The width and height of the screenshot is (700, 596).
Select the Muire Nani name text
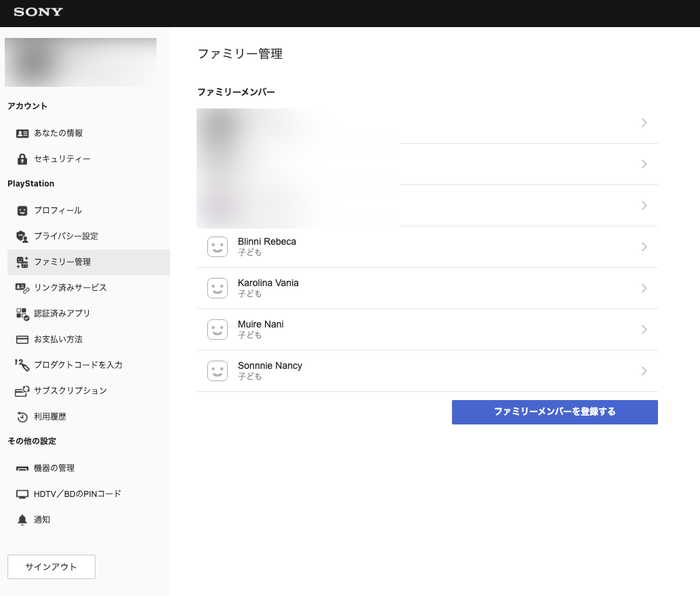(261, 324)
